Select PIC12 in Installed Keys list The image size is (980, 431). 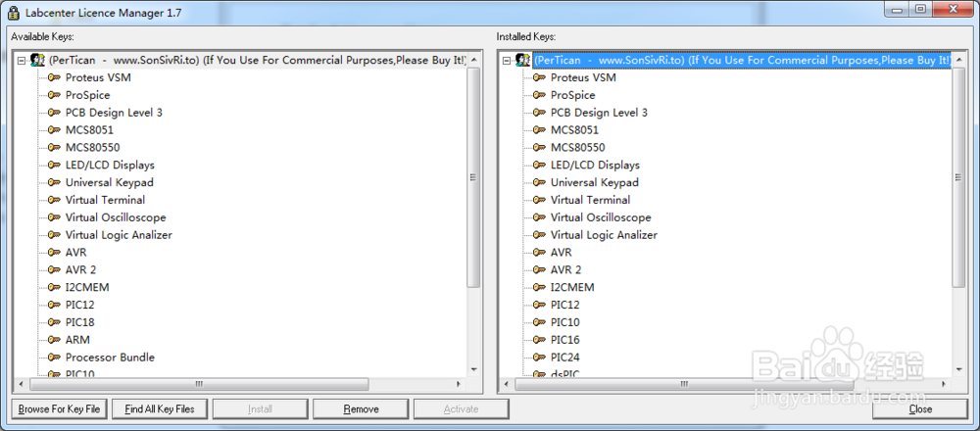coord(565,306)
